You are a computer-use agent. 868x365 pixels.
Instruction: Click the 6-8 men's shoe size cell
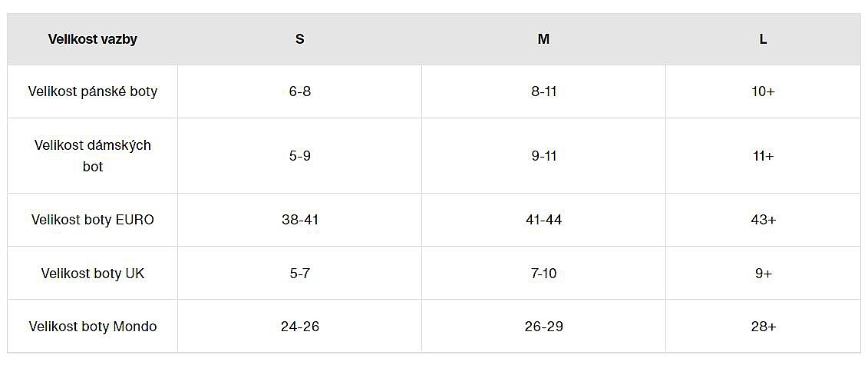(300, 91)
